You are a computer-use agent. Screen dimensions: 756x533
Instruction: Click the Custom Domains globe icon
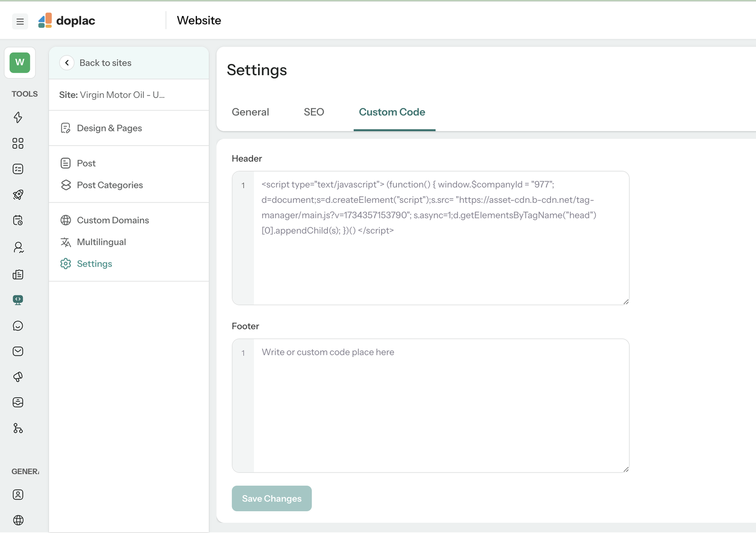pos(66,220)
